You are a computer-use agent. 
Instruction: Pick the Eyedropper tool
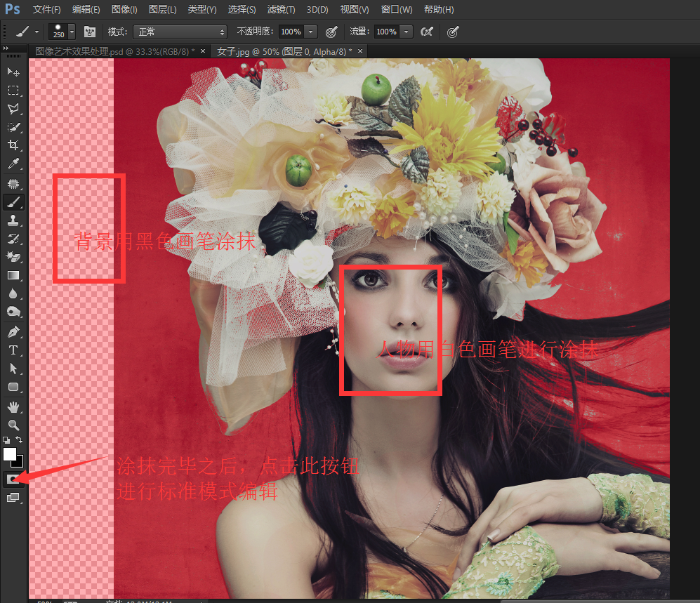pyautogui.click(x=13, y=164)
